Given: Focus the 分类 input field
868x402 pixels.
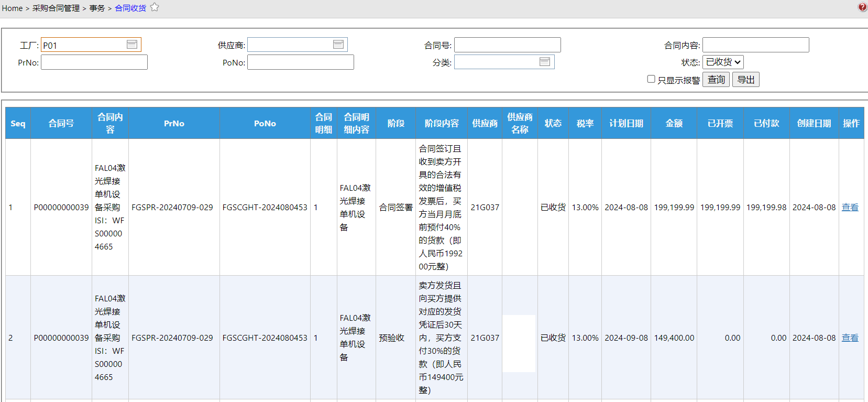Looking at the screenshot, I should point(504,62).
